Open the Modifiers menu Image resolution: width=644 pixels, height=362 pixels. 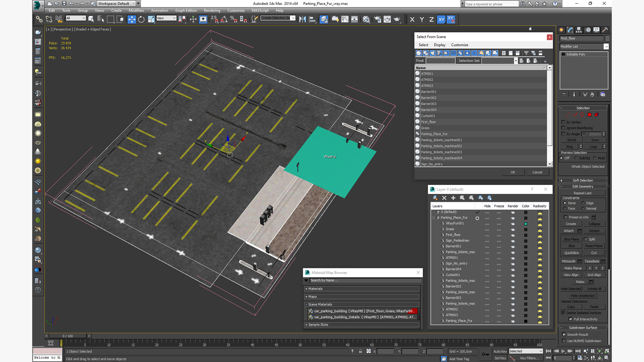pyautogui.click(x=136, y=10)
